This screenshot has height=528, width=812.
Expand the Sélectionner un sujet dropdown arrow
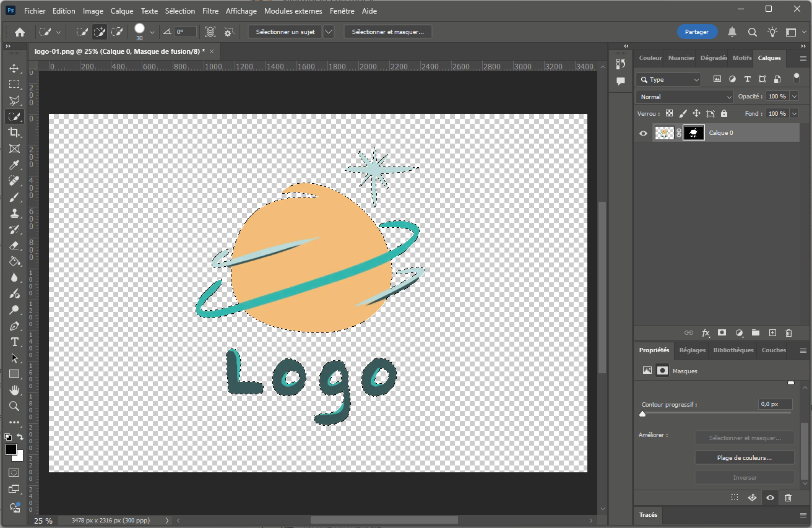[329, 32]
